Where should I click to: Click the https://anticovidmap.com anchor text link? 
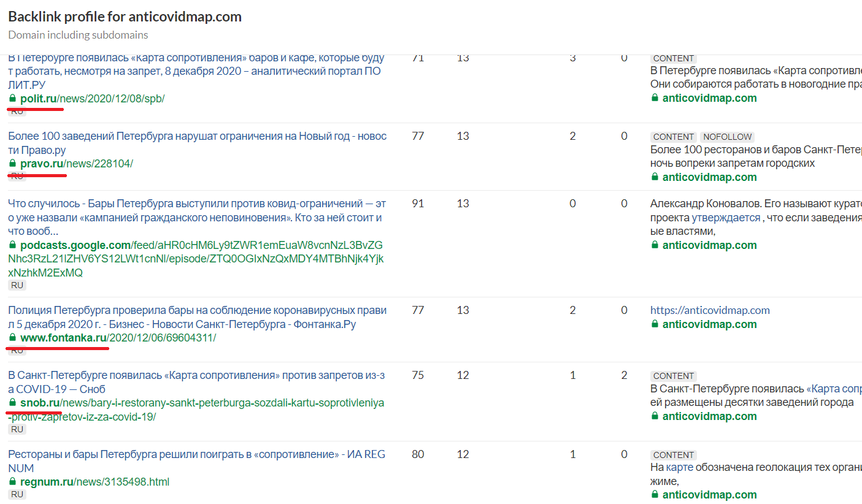[710, 310]
